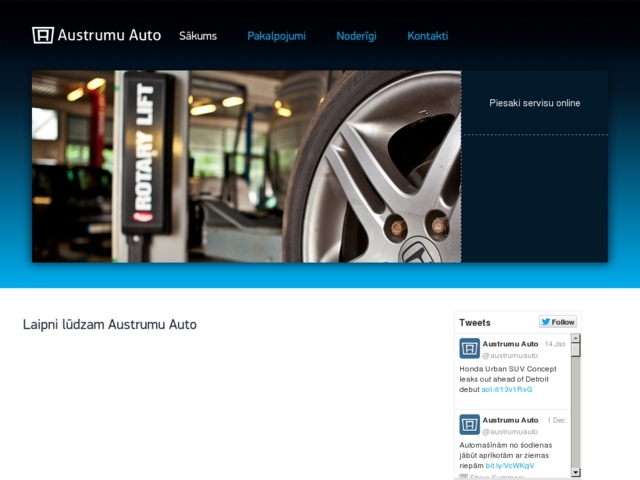Click the tweets scrollbar down arrow
This screenshot has width=640, height=480.
[576, 472]
